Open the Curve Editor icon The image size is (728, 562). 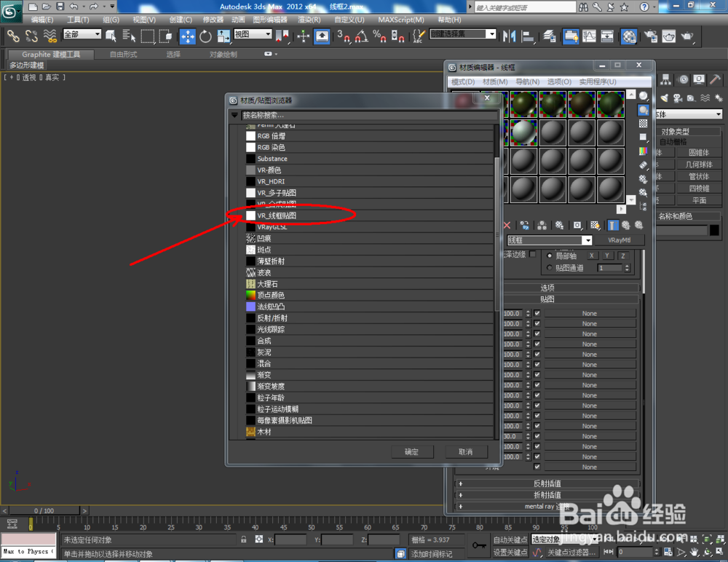[x=589, y=36]
